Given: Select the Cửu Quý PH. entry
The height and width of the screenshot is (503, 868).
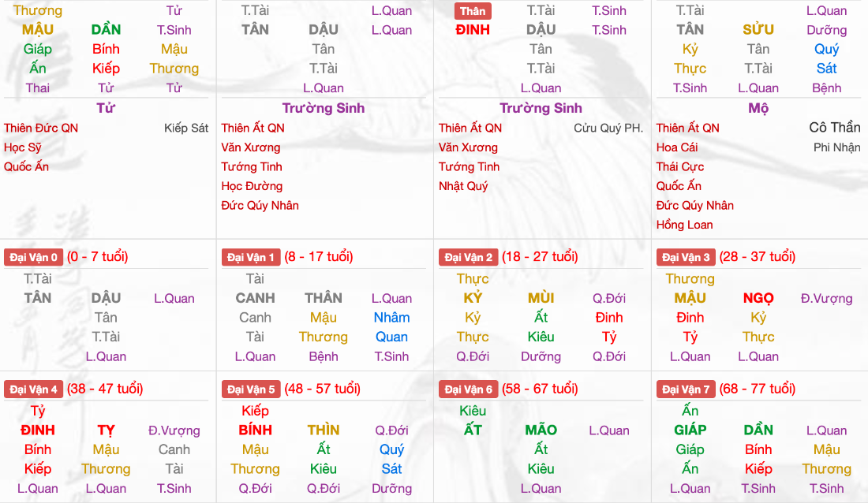Looking at the screenshot, I should (x=608, y=128).
